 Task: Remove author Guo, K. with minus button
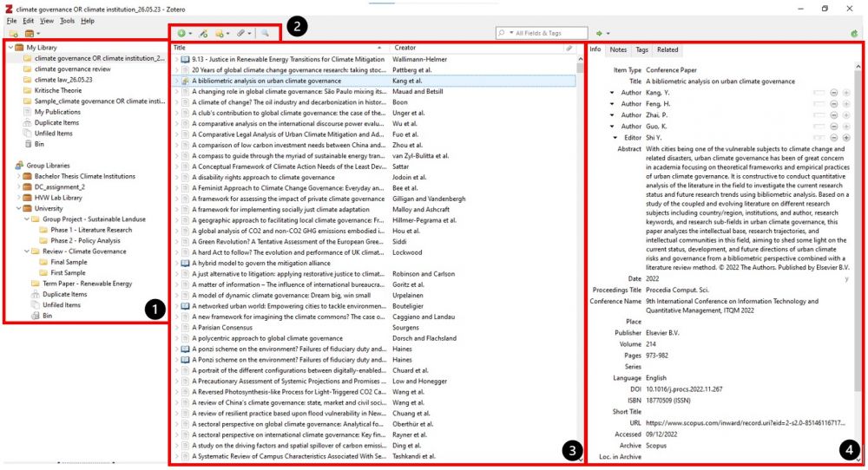833,127
